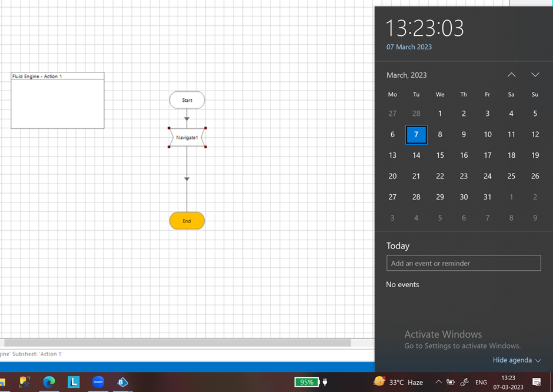Image resolution: width=553 pixels, height=392 pixels.
Task: Select the Navigate1 stage
Action: (187, 138)
